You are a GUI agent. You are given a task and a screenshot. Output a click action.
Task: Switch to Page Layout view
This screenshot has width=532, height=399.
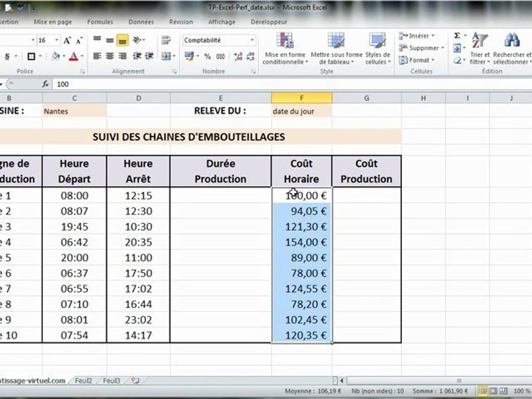point(493,391)
